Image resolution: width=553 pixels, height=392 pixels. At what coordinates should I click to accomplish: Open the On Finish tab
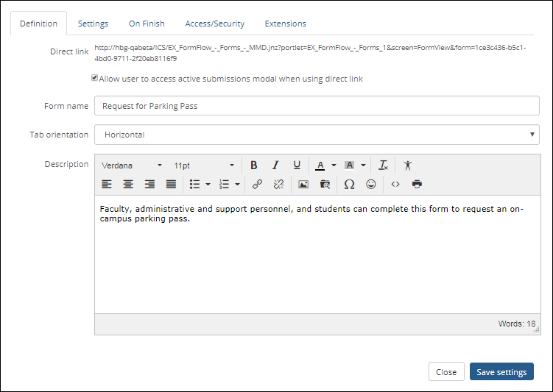147,24
